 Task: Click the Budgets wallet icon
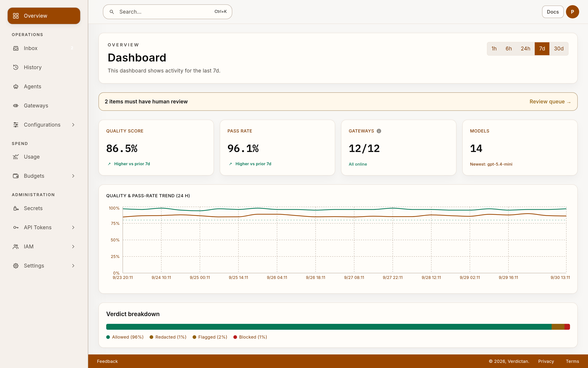(x=16, y=176)
